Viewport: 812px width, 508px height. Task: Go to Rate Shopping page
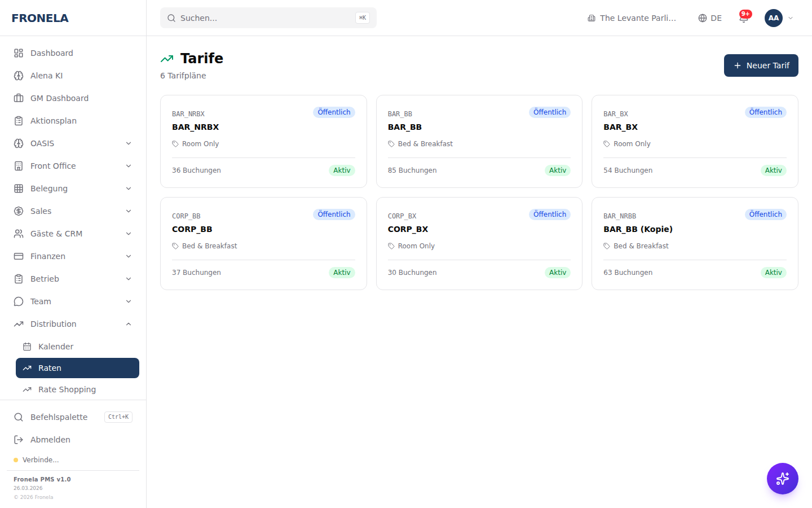click(x=67, y=389)
